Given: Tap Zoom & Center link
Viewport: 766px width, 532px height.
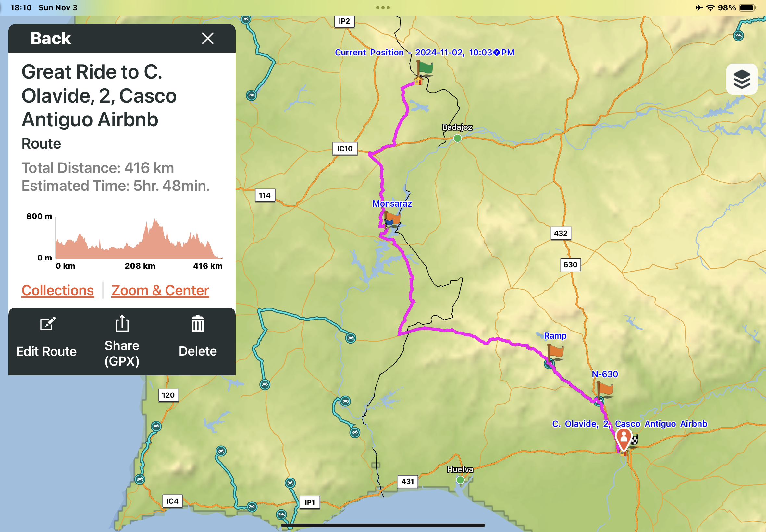Looking at the screenshot, I should pos(160,290).
